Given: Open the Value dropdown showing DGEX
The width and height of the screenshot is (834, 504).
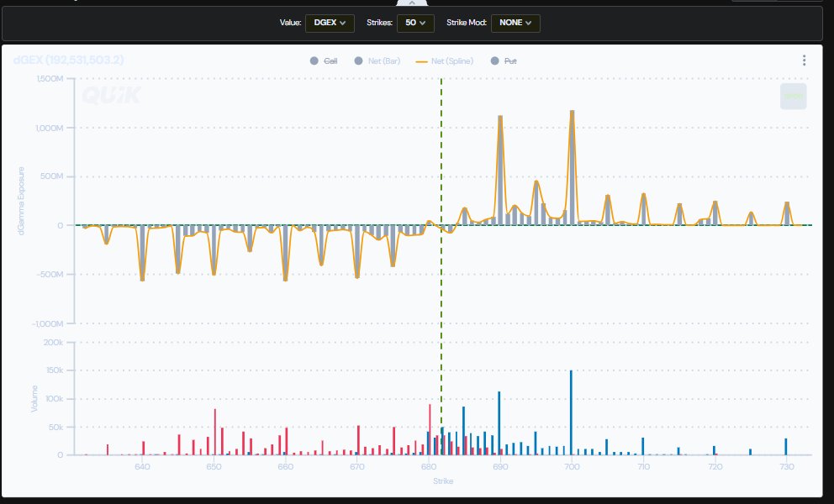Looking at the screenshot, I should (x=330, y=23).
